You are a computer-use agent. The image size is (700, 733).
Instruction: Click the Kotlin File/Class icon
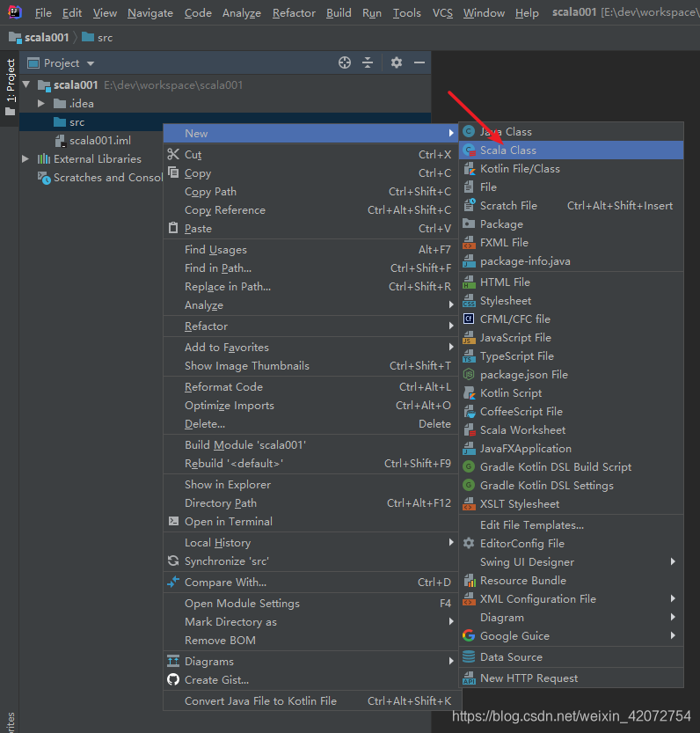[x=469, y=169]
